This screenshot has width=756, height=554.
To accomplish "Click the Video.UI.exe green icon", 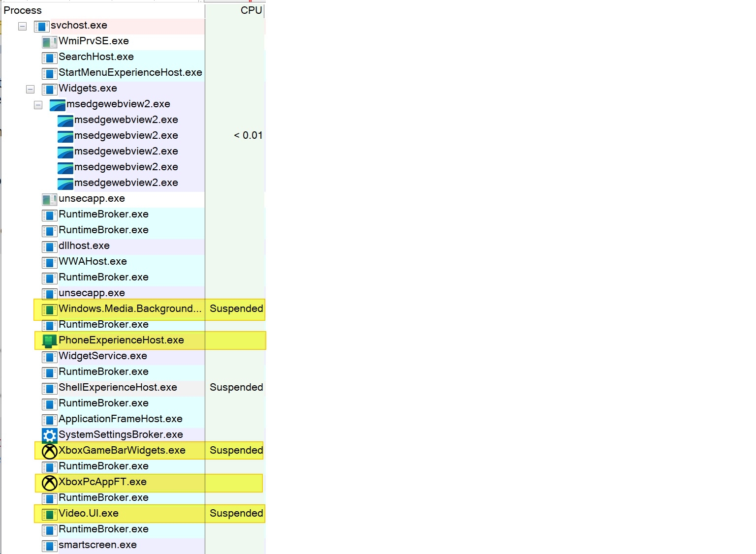I will pos(50,514).
